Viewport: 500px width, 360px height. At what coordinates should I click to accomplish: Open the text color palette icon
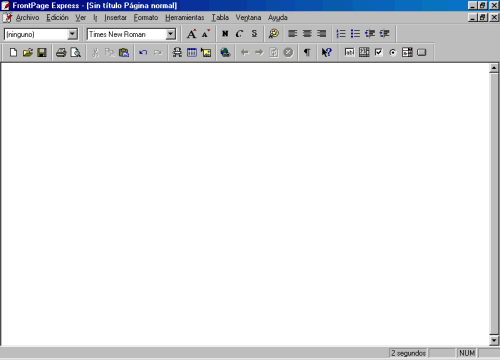(x=274, y=34)
